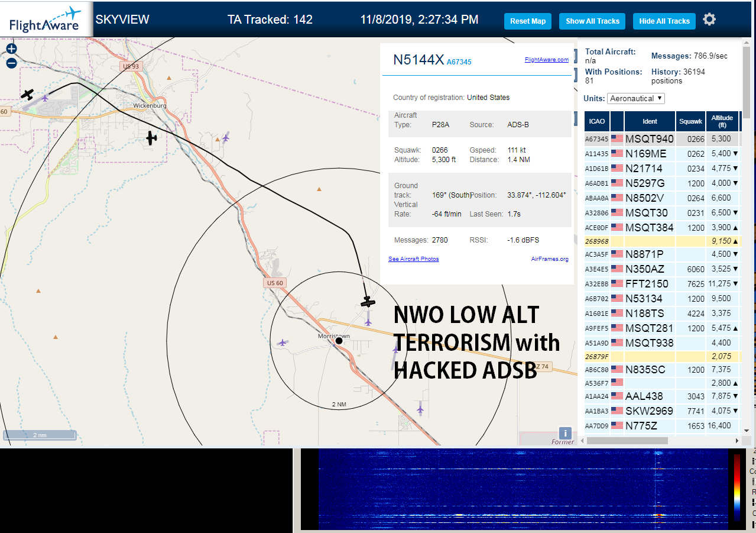Select the purple aircraft west of Morristown

pyautogui.click(x=283, y=342)
